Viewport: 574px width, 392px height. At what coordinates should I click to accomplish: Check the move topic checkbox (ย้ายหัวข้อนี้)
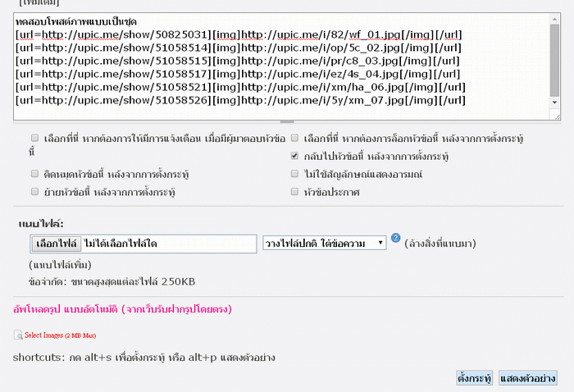[x=34, y=191]
